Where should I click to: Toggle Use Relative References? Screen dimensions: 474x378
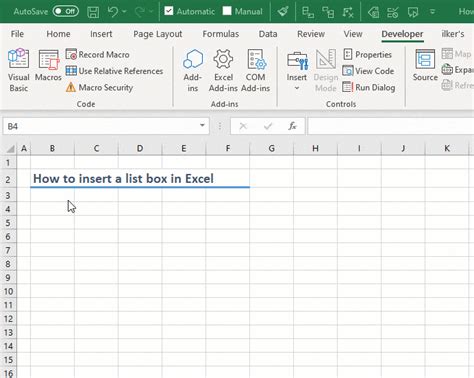(114, 71)
